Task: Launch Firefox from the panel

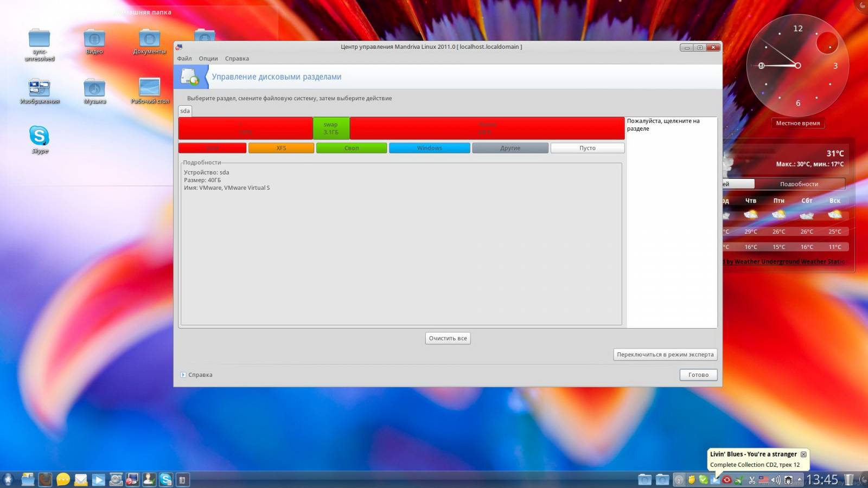Action: point(46,479)
